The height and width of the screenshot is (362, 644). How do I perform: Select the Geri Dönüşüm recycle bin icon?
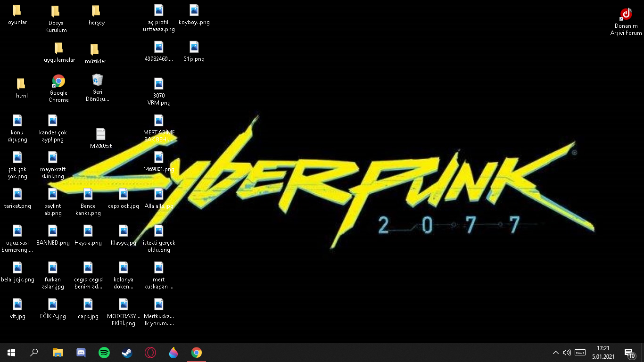point(98,88)
